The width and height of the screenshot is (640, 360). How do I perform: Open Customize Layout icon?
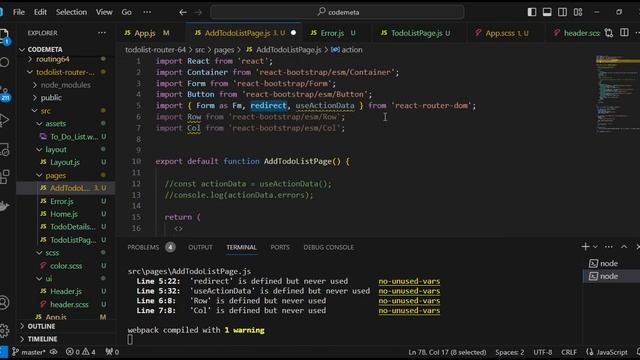[578, 12]
